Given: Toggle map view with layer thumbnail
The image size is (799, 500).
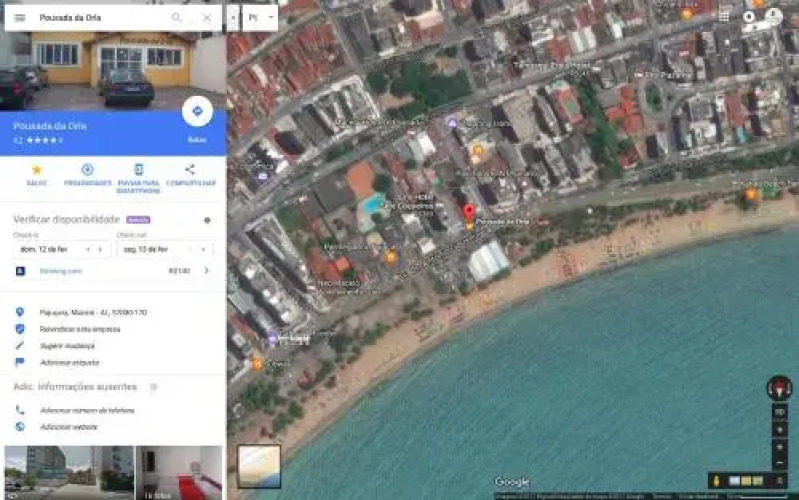Looking at the screenshot, I should pos(259,466).
